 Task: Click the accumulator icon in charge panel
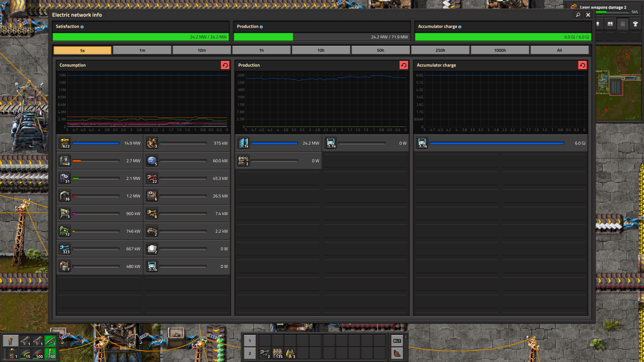(422, 143)
